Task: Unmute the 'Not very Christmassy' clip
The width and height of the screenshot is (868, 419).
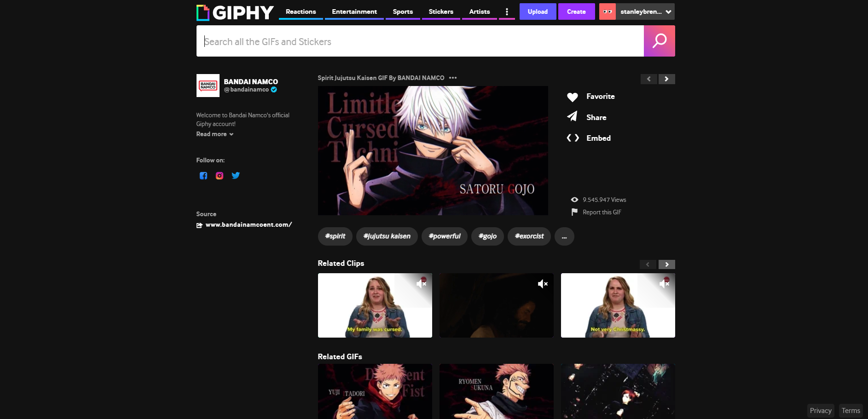Action: (x=664, y=284)
